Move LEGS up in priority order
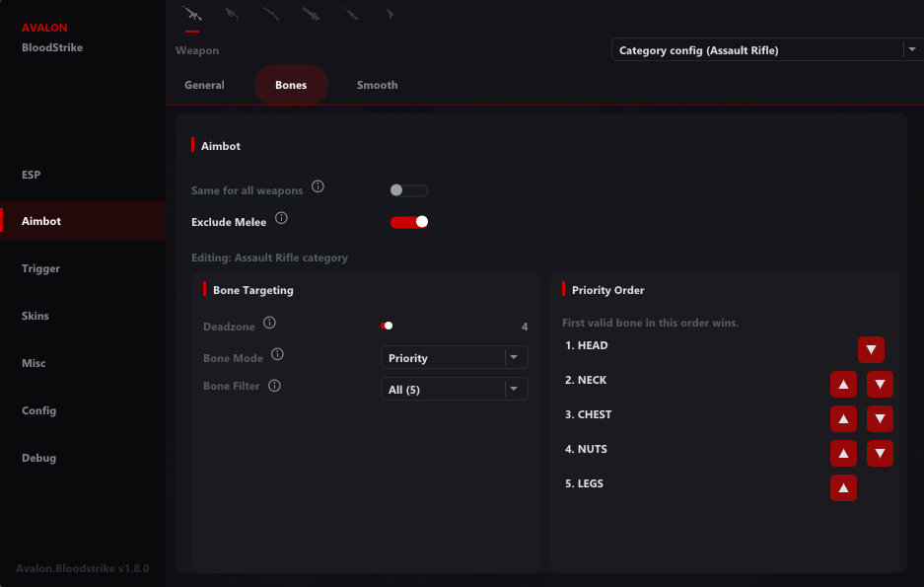924x587 pixels. tap(843, 488)
